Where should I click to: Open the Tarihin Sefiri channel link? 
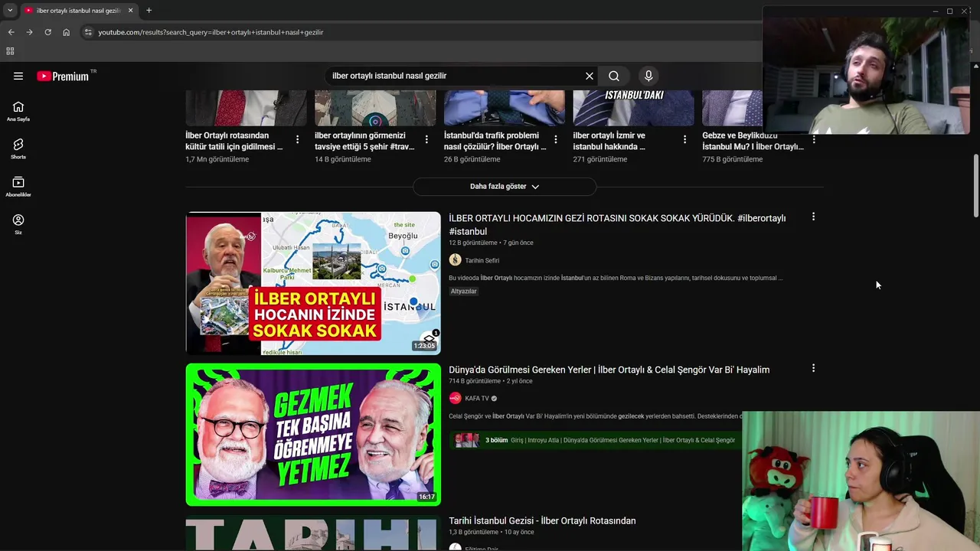tap(482, 260)
